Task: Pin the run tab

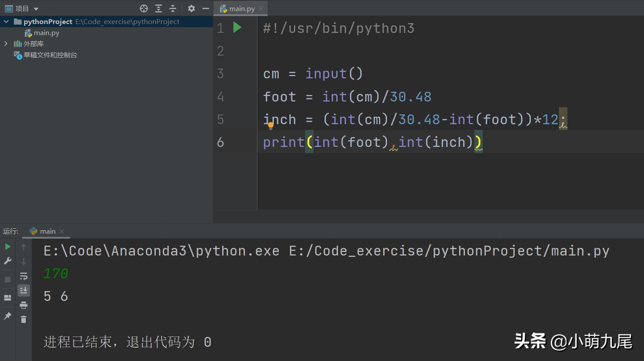Action: (x=8, y=316)
